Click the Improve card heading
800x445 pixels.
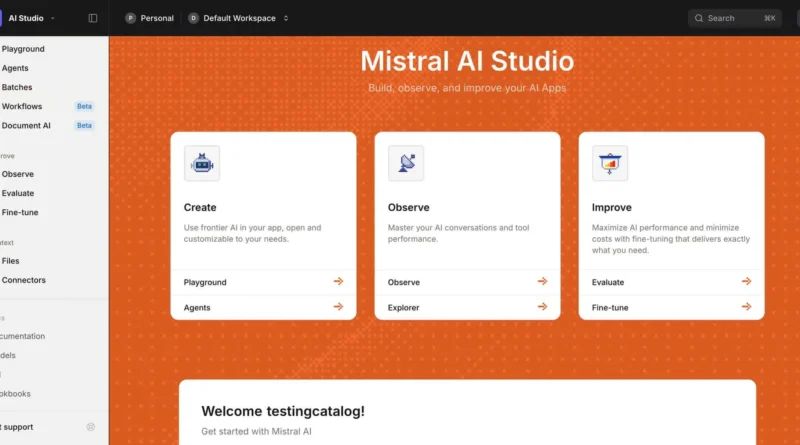612,207
